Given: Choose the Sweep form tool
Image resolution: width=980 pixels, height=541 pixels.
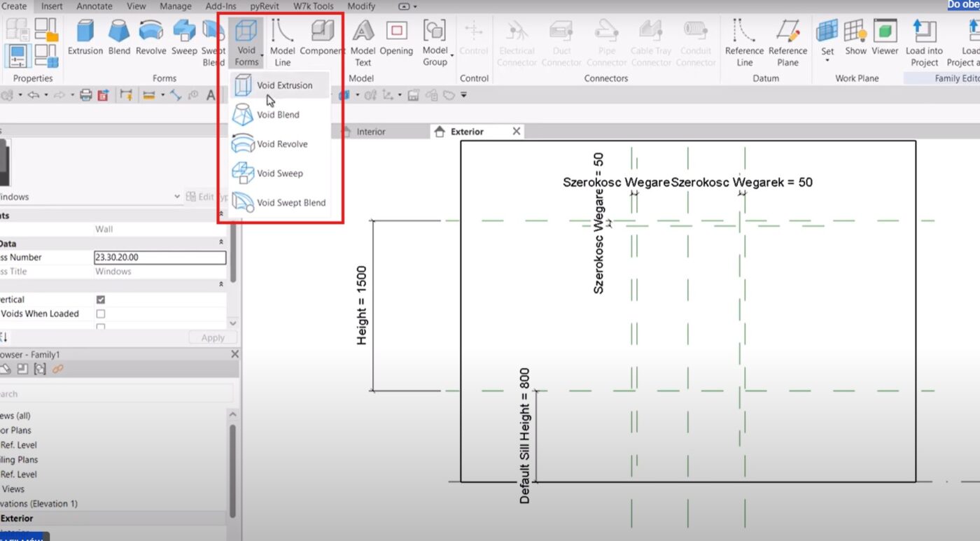Looking at the screenshot, I should tap(184, 38).
